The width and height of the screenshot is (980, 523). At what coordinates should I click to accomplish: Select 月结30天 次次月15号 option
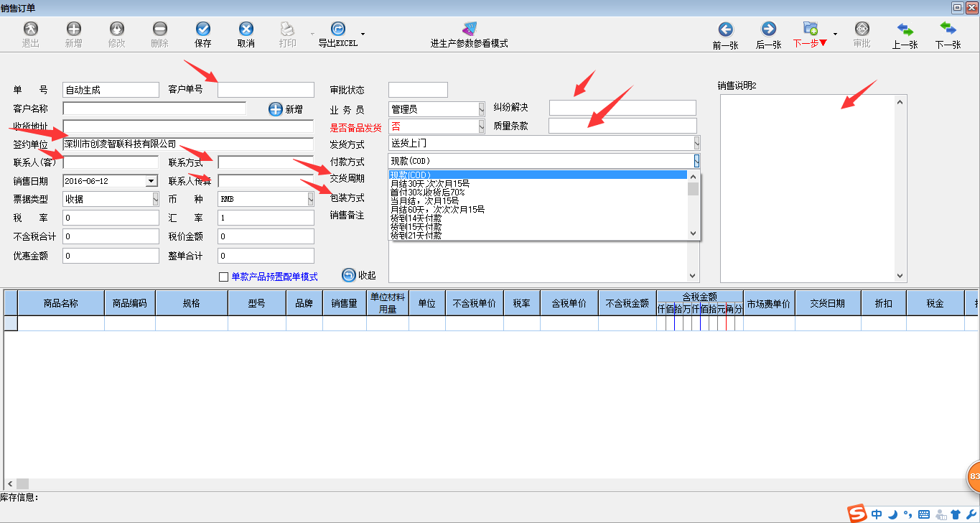538,184
